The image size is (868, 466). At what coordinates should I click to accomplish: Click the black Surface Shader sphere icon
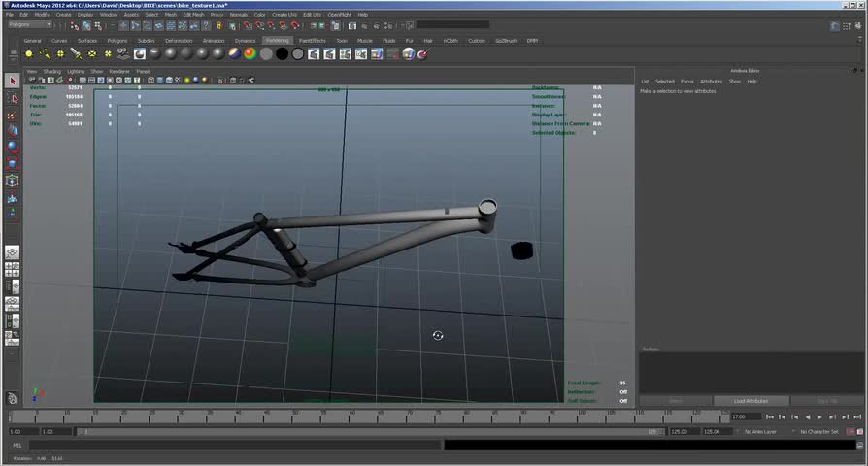282,54
